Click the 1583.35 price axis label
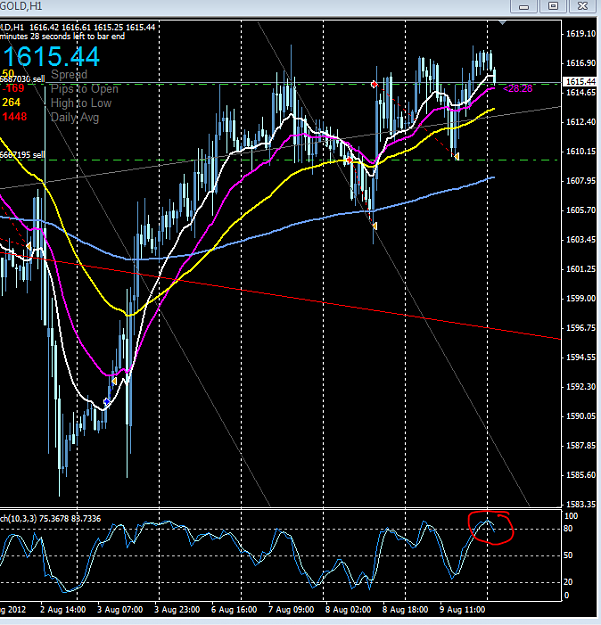 [x=581, y=505]
